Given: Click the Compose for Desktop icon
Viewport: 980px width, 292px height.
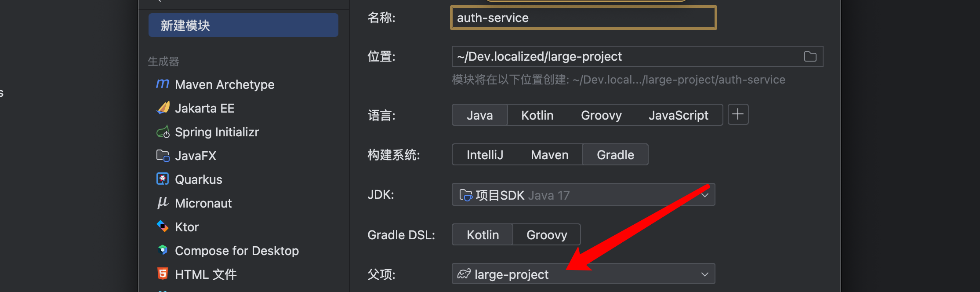Looking at the screenshot, I should (x=163, y=250).
